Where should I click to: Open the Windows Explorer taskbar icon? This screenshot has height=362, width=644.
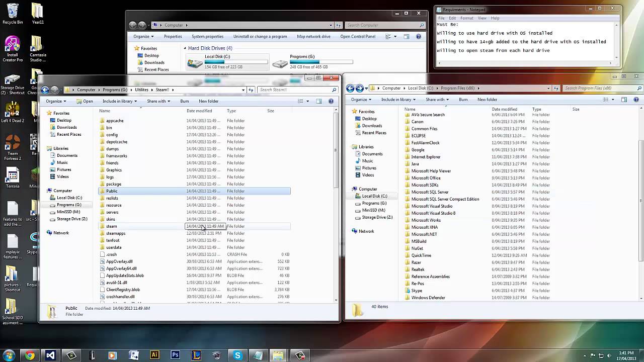[x=278, y=355]
